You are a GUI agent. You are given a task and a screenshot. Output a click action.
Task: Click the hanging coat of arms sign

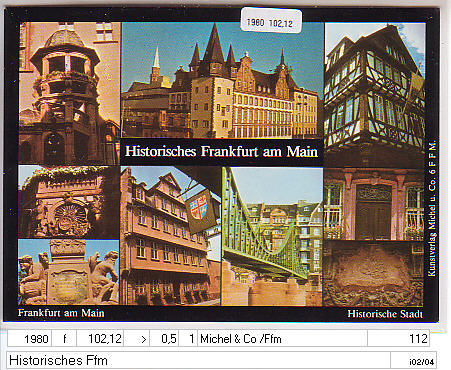(199, 210)
